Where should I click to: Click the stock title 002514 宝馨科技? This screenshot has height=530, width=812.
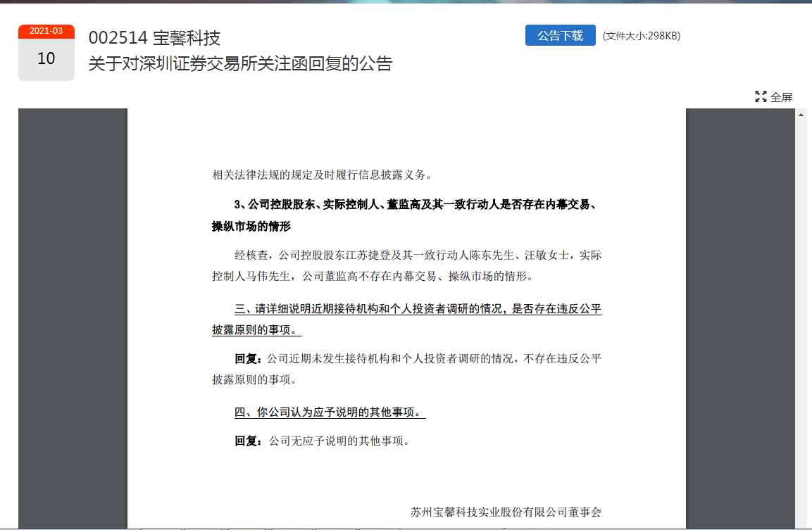154,38
